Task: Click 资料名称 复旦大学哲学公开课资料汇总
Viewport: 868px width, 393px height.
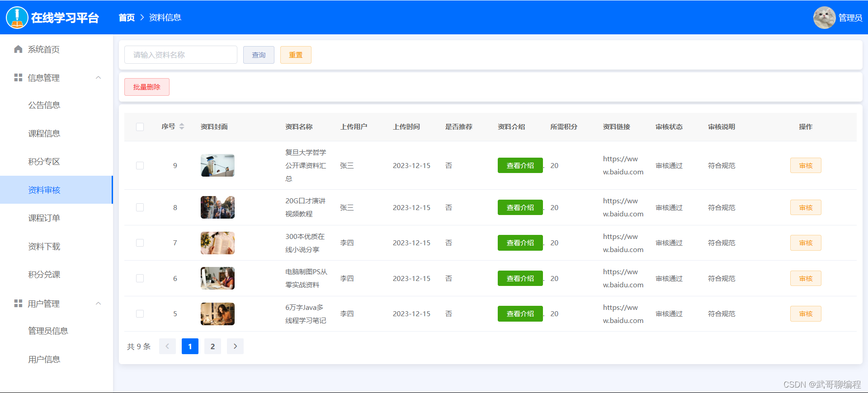Action: pos(306,165)
